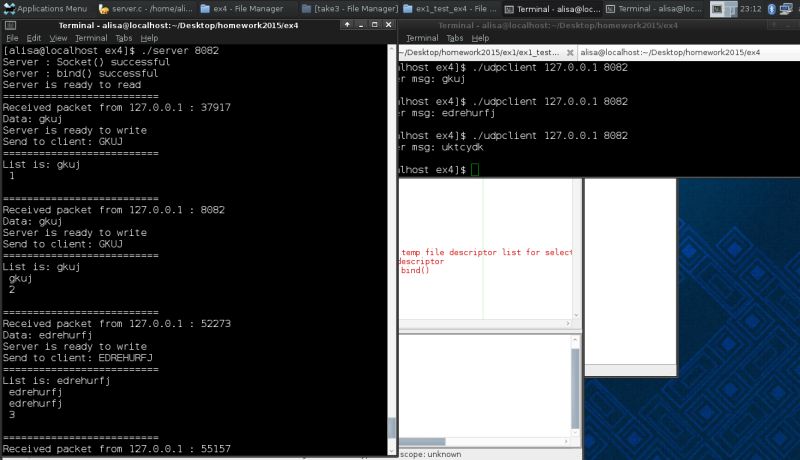The width and height of the screenshot is (800, 460).
Task: Close the ex1/ex1_test... terminal tab
Action: (x=570, y=53)
